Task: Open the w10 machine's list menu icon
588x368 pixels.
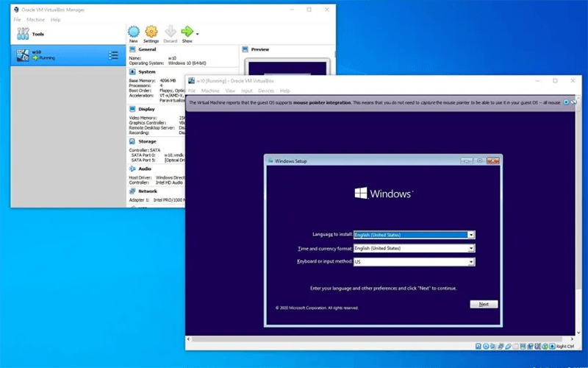Action: (x=113, y=55)
